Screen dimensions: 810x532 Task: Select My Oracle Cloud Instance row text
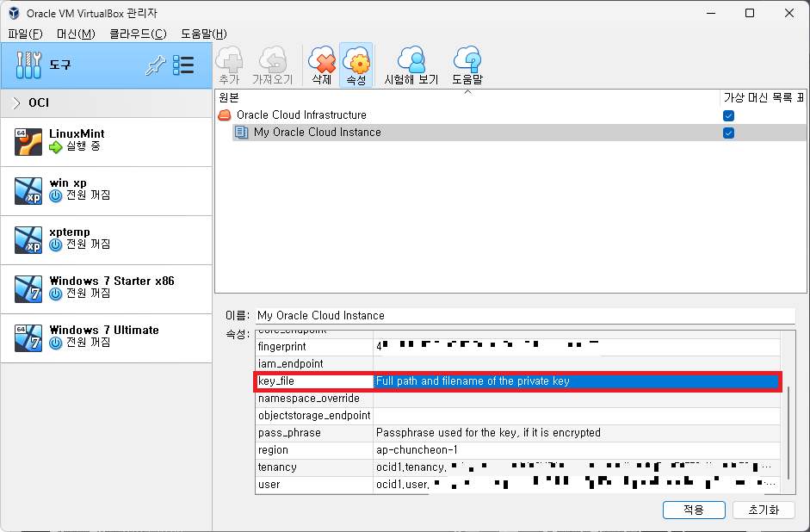[317, 133]
